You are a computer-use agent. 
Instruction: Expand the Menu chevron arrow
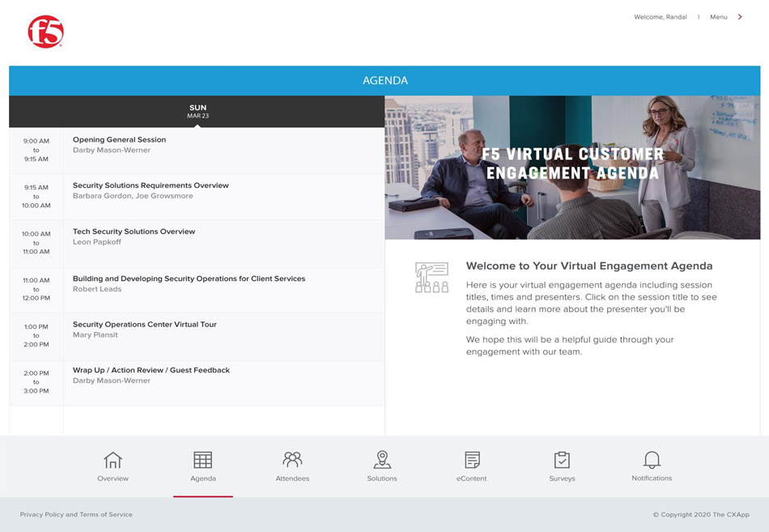(740, 17)
